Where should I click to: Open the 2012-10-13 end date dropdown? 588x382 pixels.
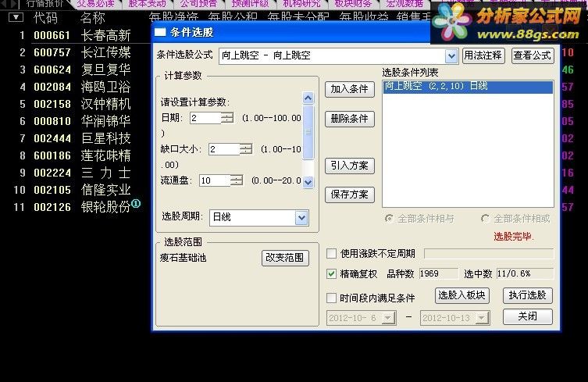coord(482,318)
